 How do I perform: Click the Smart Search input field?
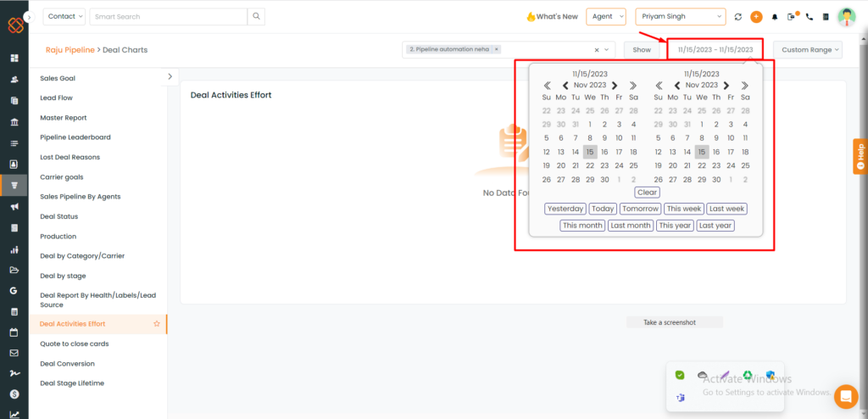(169, 17)
